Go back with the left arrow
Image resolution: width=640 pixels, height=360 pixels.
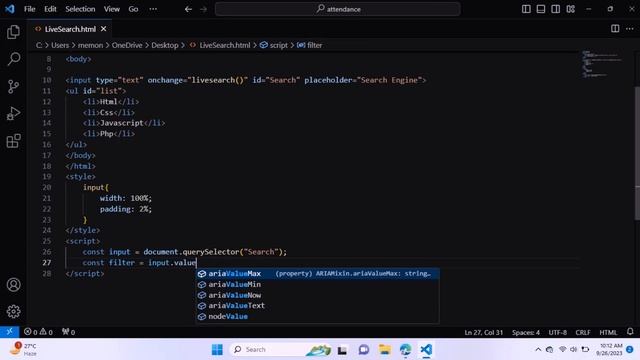pyautogui.click(x=188, y=9)
